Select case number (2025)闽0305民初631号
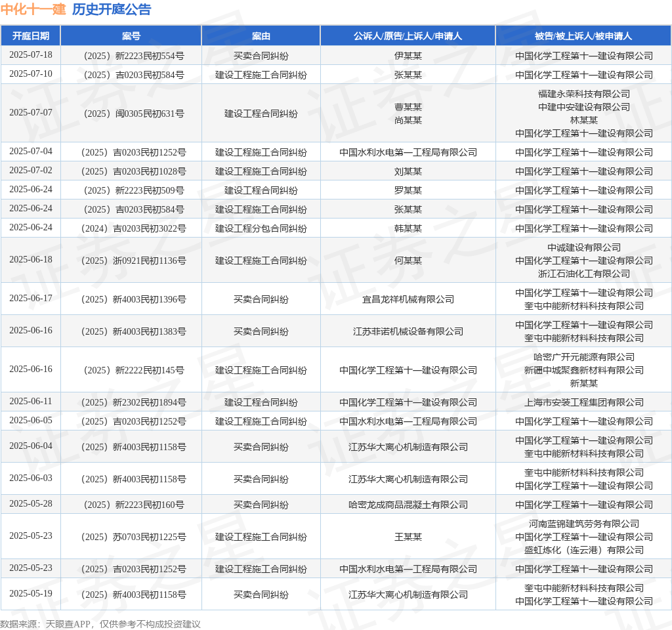The width and height of the screenshot is (672, 630). coord(134,114)
